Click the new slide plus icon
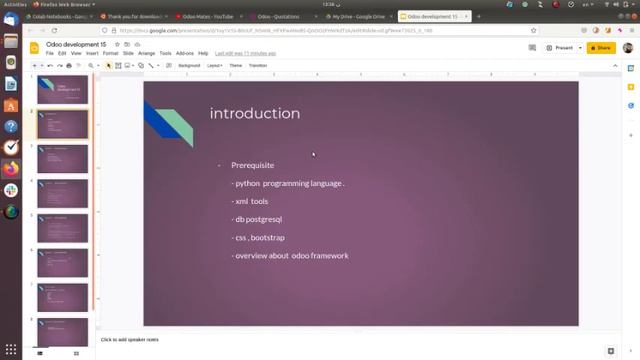 [x=35, y=65]
